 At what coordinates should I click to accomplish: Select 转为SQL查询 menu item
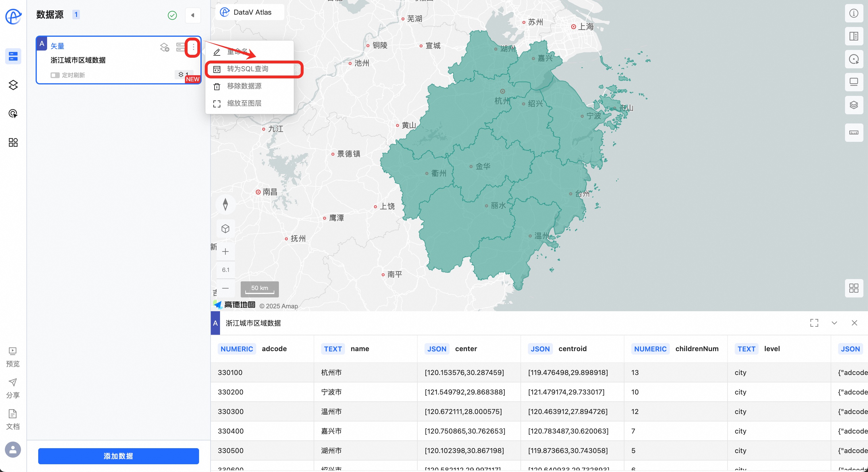coord(248,69)
